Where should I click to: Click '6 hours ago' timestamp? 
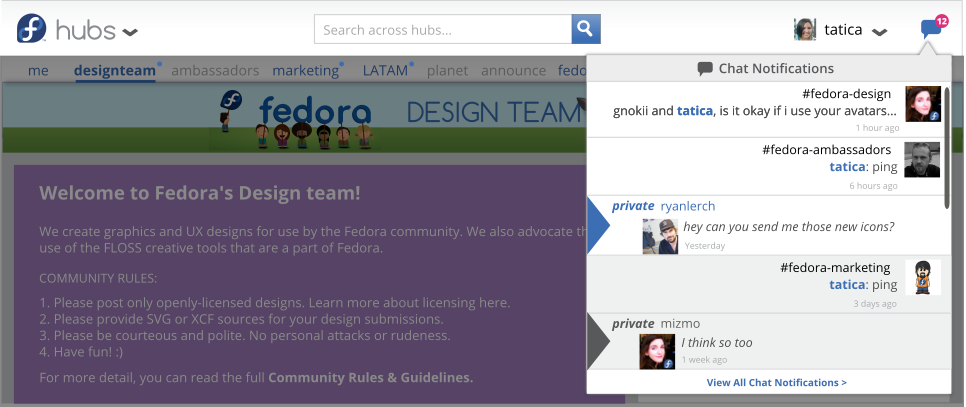pyautogui.click(x=874, y=186)
